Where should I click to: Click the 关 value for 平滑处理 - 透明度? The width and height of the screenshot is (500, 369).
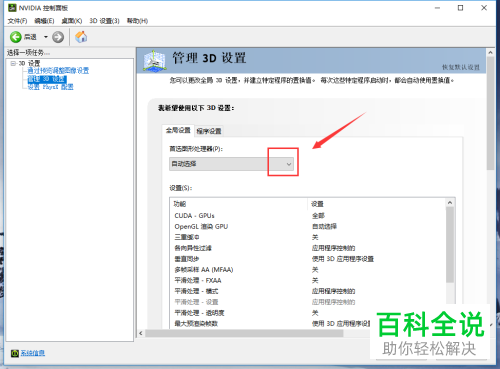[x=315, y=313]
